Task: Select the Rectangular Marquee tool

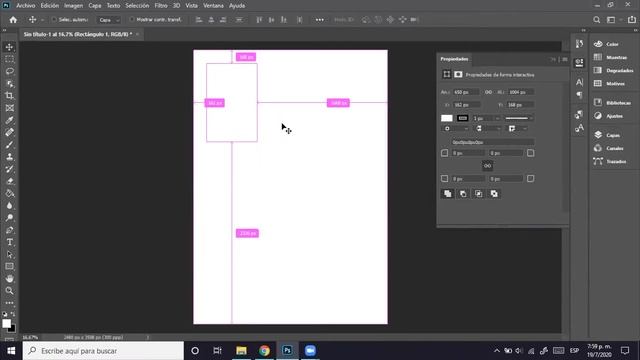Action: pyautogui.click(x=9, y=59)
